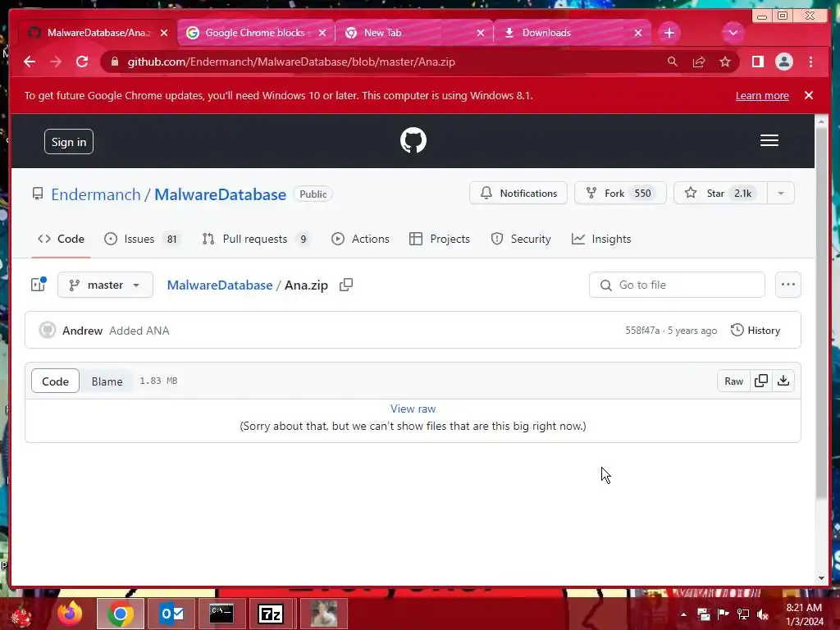840x630 pixels.
Task: Dismiss the Chrome update warning bar
Action: pos(808,95)
